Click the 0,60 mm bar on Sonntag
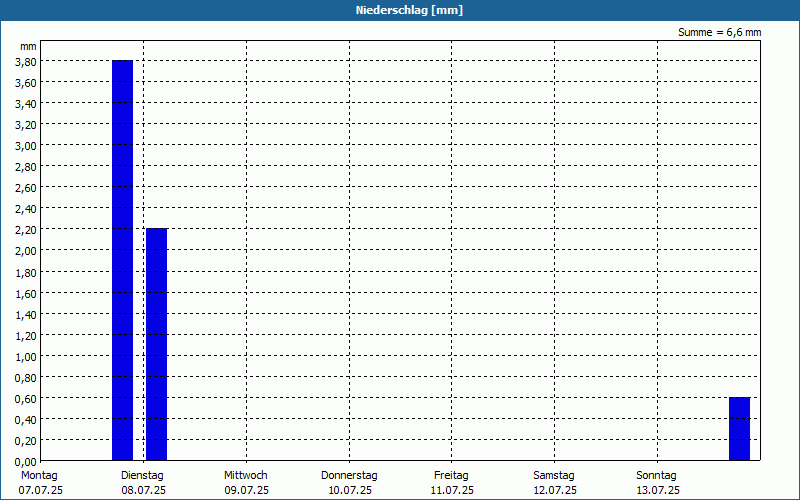This screenshot has height=500, width=800. click(739, 429)
